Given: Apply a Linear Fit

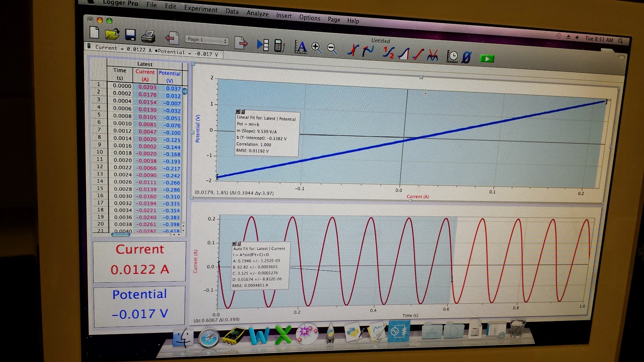Looking at the screenshot, I should point(418,54).
